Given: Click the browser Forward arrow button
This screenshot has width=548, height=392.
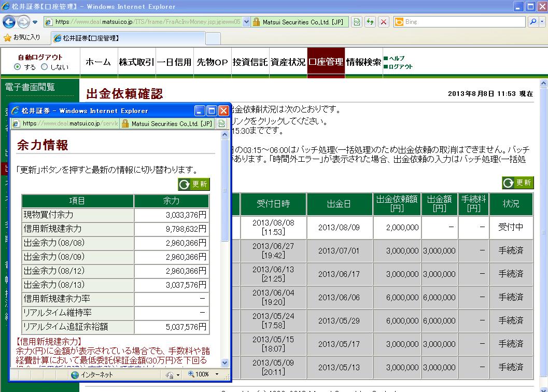Looking at the screenshot, I should click(23, 22).
